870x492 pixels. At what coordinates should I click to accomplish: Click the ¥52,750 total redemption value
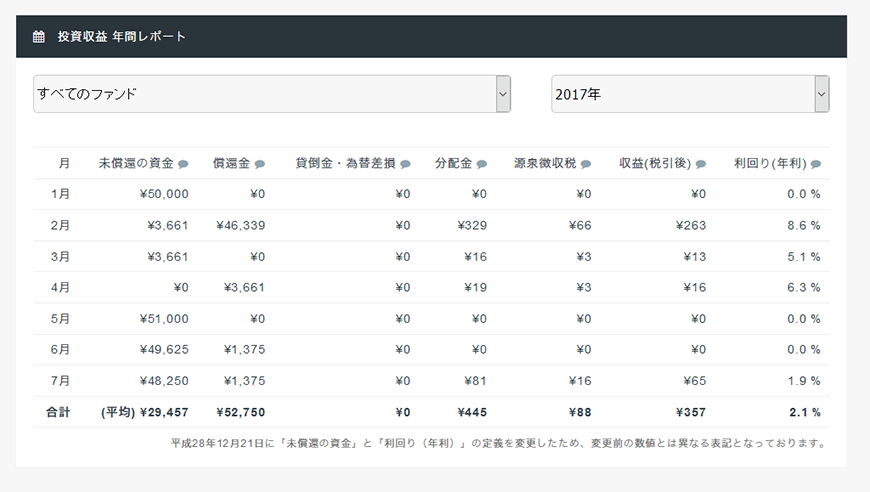tap(241, 412)
